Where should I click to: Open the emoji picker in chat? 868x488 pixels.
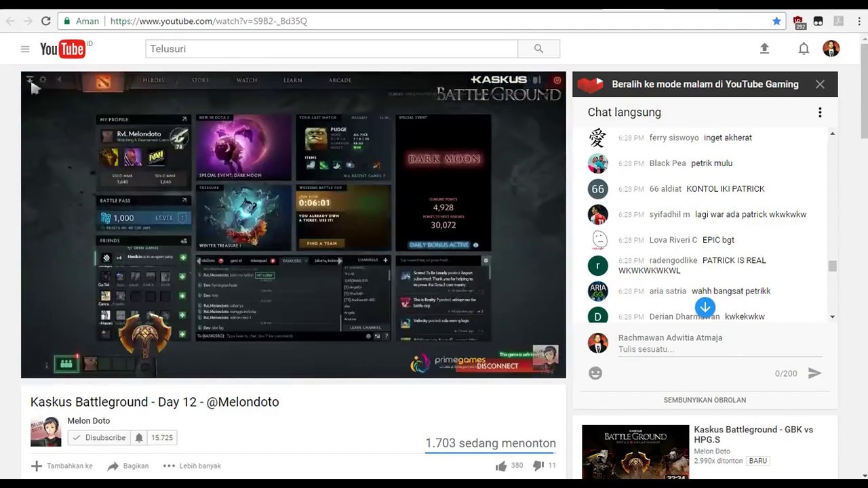pyautogui.click(x=595, y=373)
